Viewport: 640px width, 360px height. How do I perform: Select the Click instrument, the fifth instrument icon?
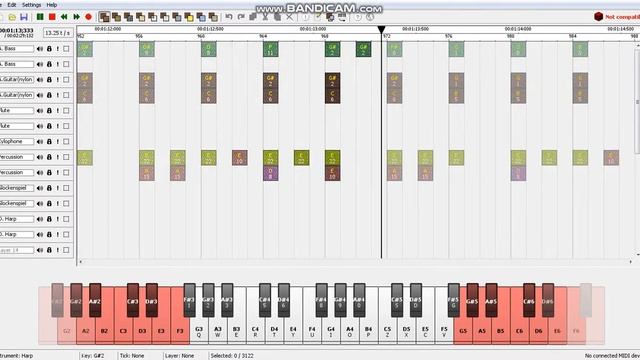(x=153, y=17)
